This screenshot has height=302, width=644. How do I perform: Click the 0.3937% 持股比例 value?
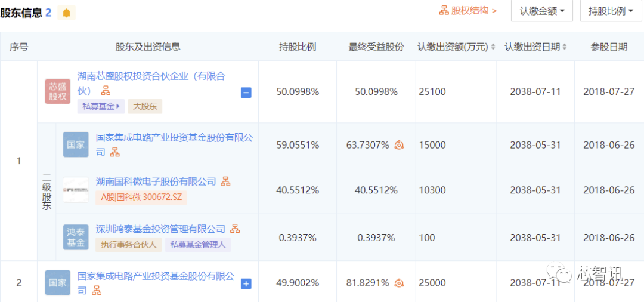pyautogui.click(x=298, y=238)
